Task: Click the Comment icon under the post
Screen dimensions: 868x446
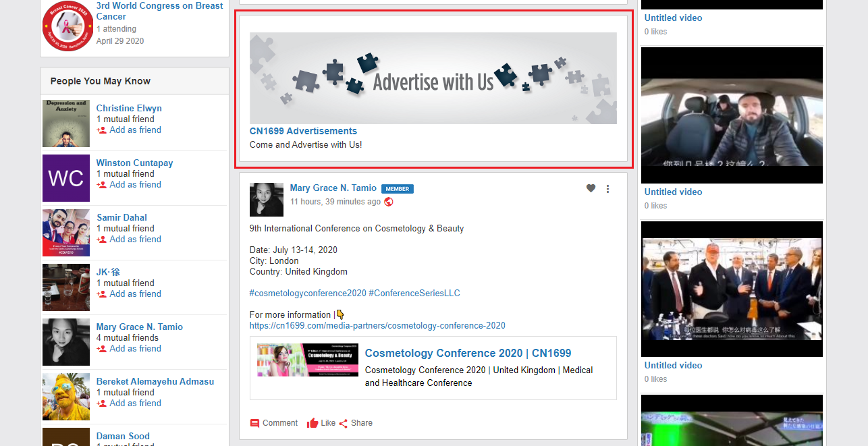Action: pos(254,424)
